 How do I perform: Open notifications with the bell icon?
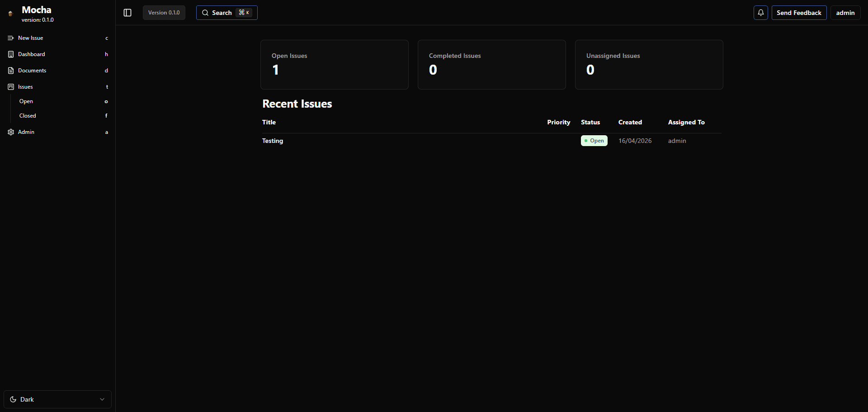pyautogui.click(x=761, y=13)
